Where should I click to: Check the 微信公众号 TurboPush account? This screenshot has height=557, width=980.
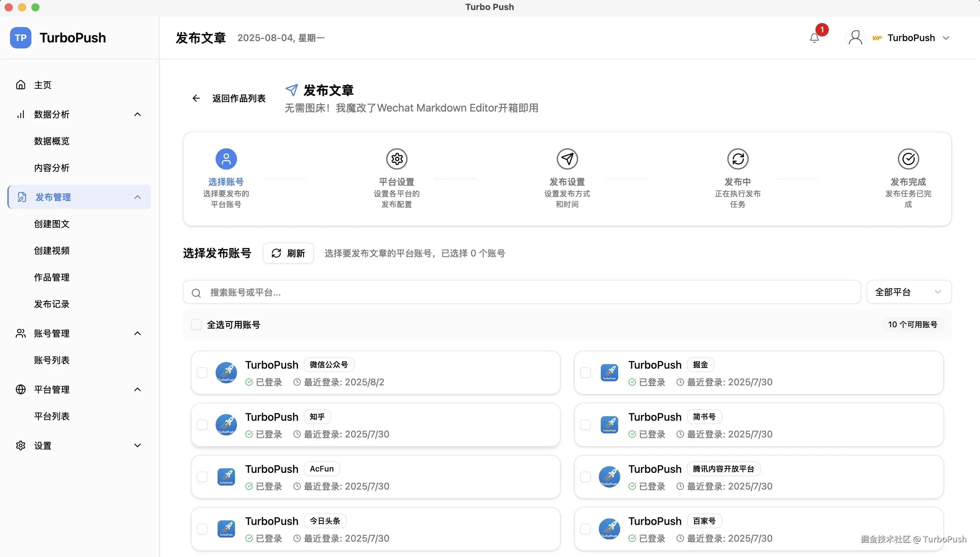(x=202, y=372)
